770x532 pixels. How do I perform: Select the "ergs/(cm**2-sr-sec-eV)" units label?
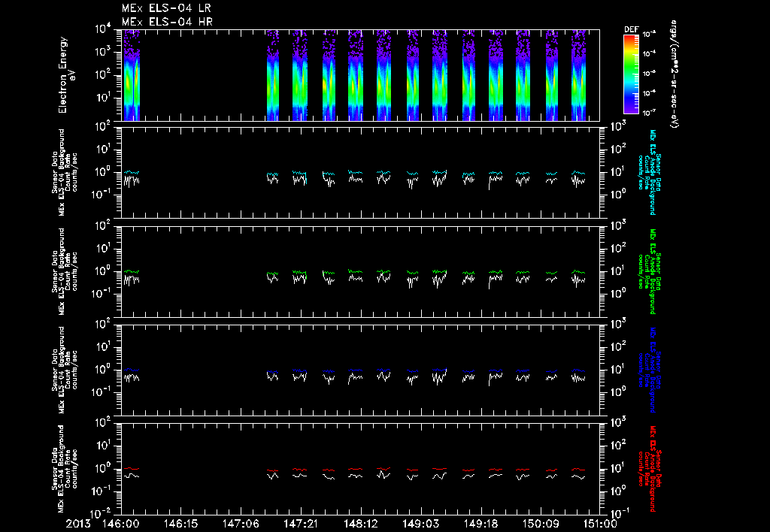[x=675, y=74]
